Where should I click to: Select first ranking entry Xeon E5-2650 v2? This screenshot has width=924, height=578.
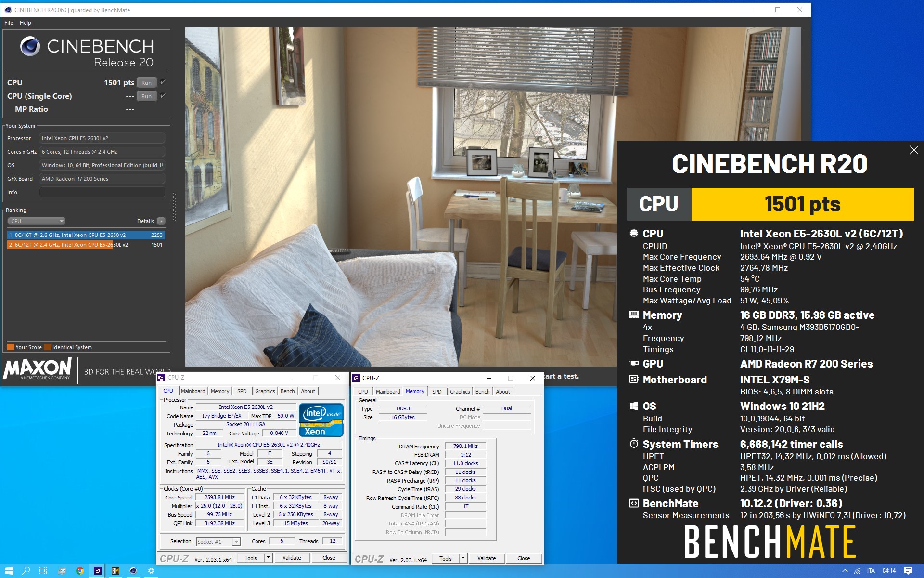[x=86, y=235]
